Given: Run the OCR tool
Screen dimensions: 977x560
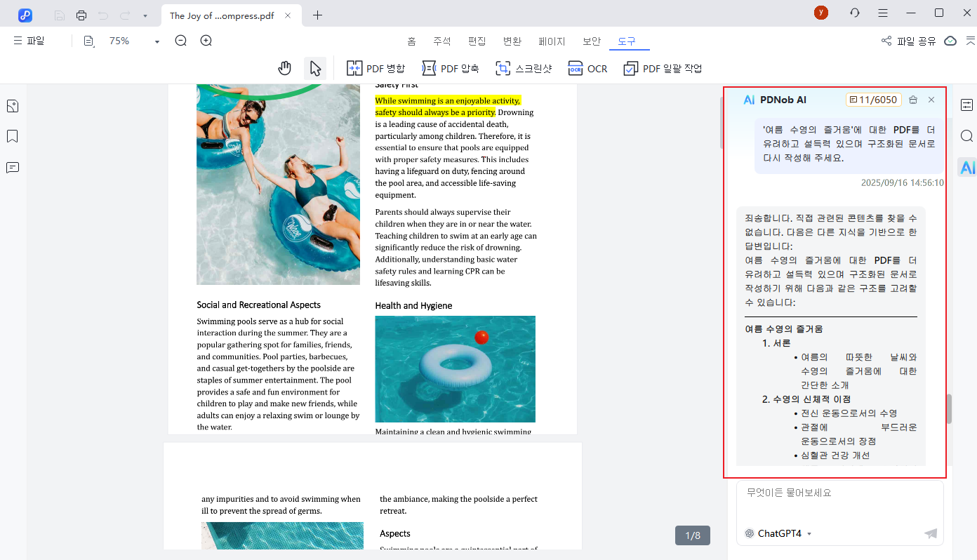Looking at the screenshot, I should click(x=587, y=68).
